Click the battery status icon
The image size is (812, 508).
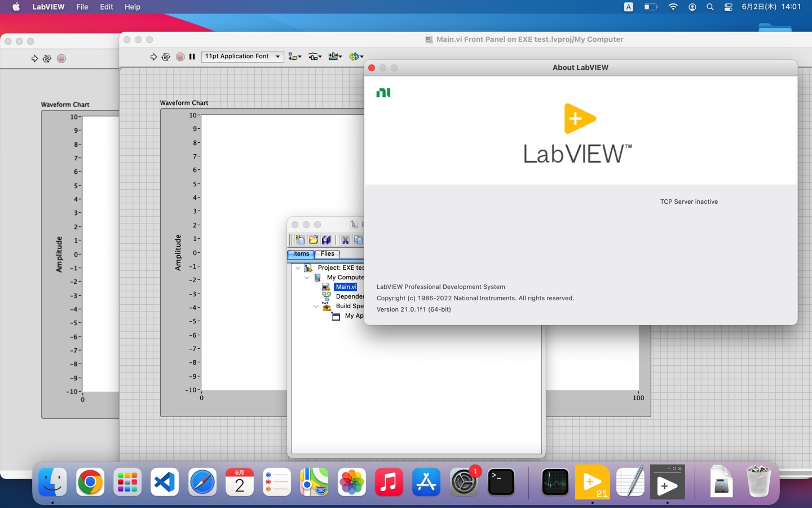pos(651,7)
